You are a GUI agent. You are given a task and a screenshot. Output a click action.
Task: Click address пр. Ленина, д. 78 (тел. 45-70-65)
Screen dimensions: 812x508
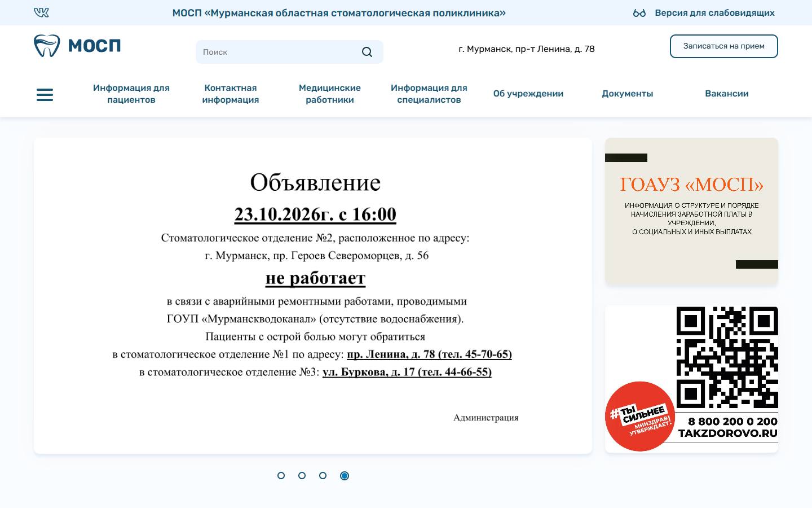tap(429, 354)
